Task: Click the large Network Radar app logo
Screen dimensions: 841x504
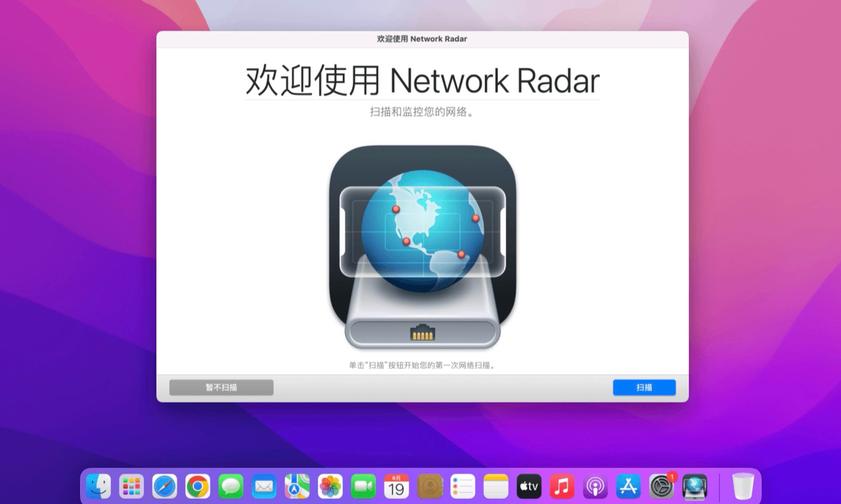Action: point(423,247)
